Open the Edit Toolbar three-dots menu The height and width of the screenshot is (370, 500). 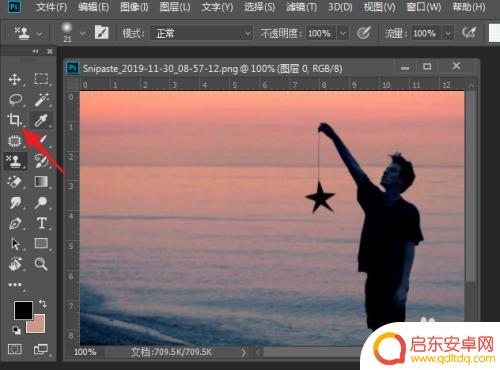(15, 284)
